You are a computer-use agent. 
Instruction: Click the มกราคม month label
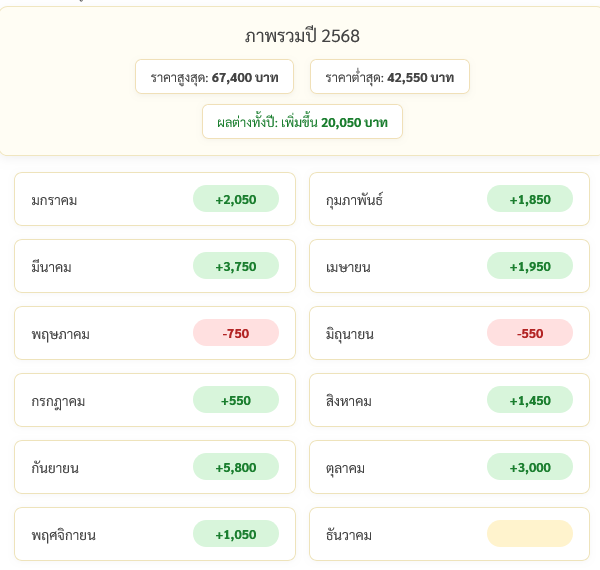click(54, 200)
